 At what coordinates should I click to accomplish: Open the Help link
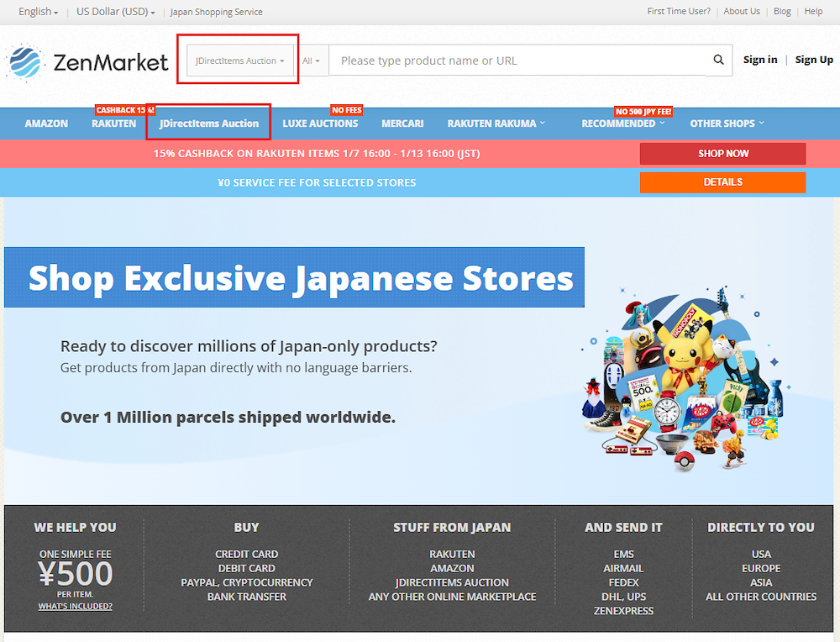(x=813, y=11)
